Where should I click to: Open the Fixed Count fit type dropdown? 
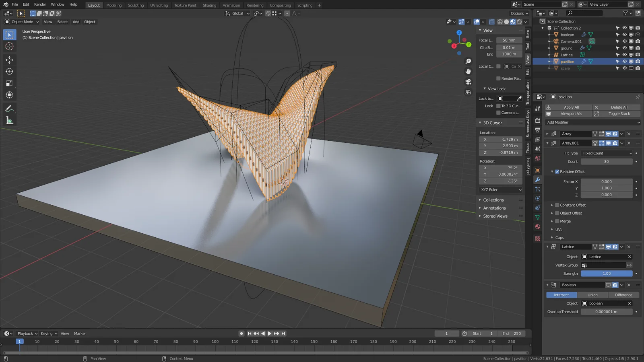(x=606, y=153)
